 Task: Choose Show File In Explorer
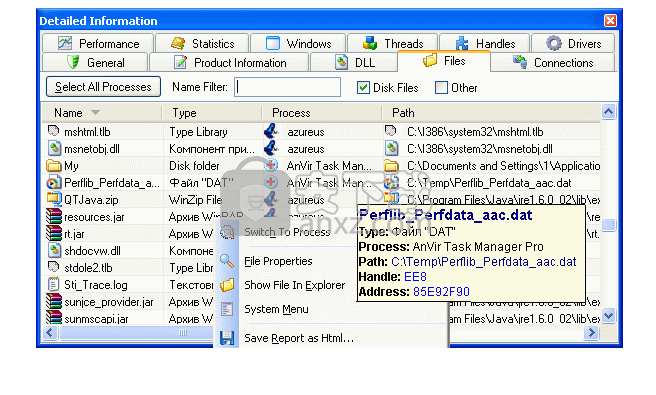click(x=295, y=285)
